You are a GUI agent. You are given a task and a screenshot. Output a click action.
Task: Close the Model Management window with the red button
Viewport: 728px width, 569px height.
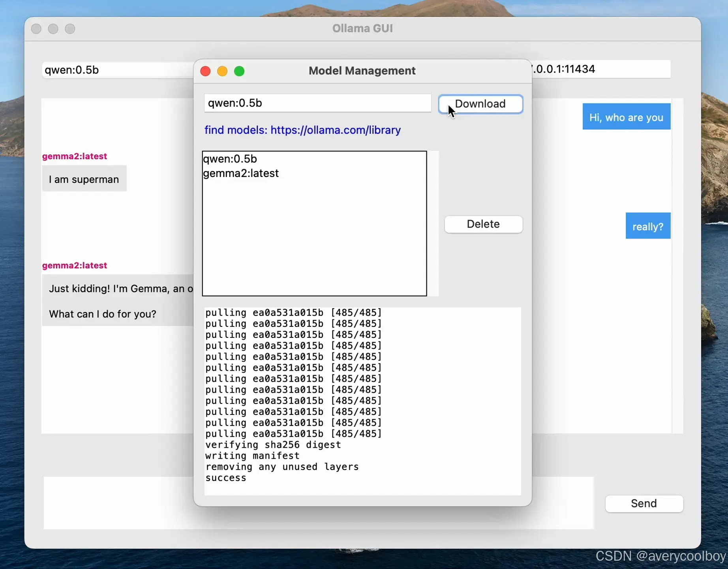[x=205, y=71]
